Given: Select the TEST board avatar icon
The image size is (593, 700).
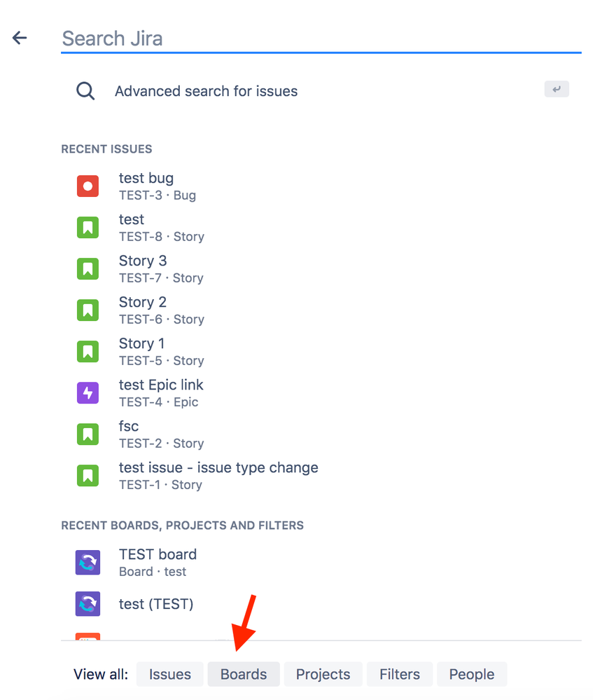Looking at the screenshot, I should click(88, 562).
